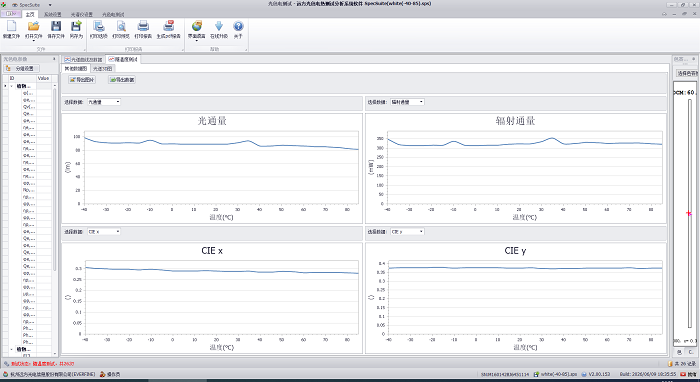Screen dimensions: 700x382
Task: Open print options icon in ribbon
Action: (99, 29)
